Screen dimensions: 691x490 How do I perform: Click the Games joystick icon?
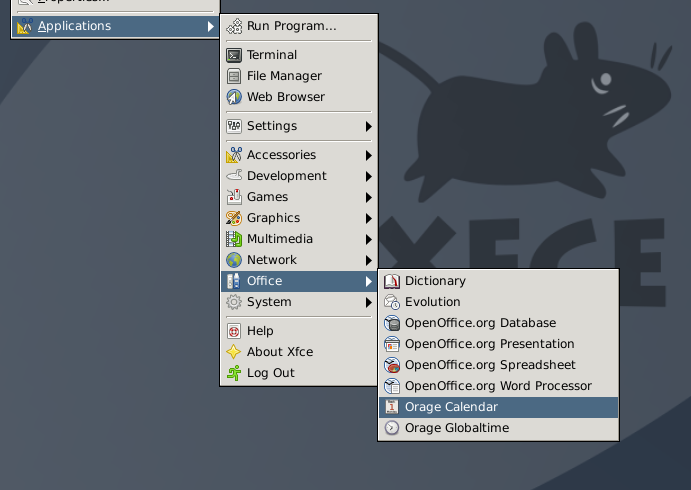(x=234, y=197)
